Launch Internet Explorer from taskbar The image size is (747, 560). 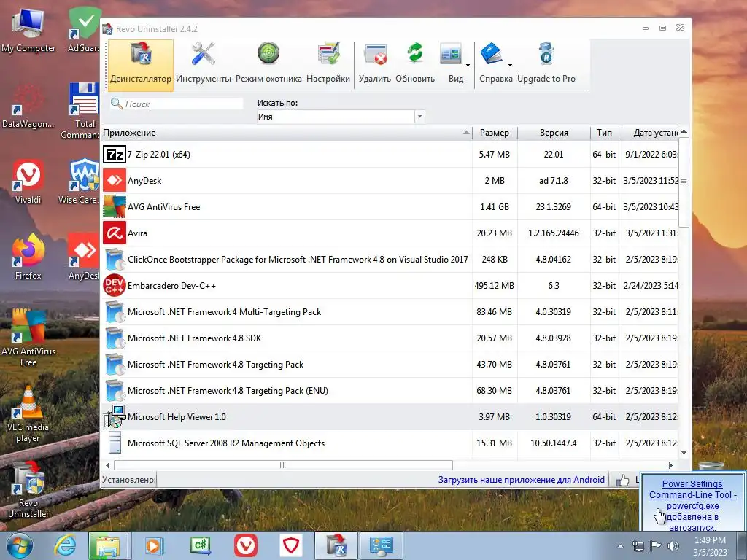point(65,545)
